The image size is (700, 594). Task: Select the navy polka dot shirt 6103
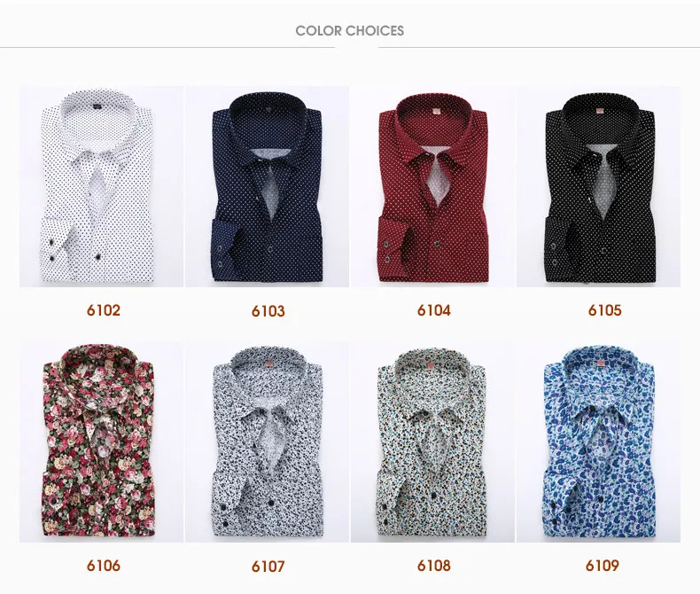pyautogui.click(x=267, y=186)
